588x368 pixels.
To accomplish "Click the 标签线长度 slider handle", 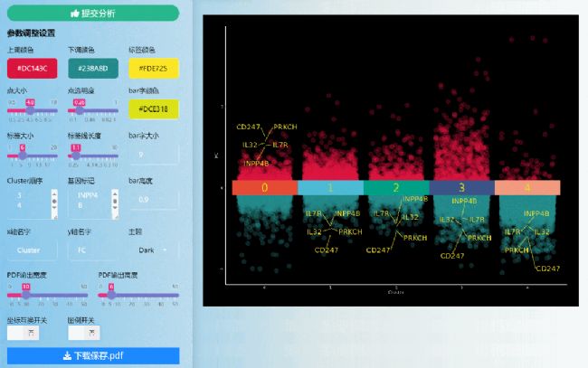I will 76,154.
